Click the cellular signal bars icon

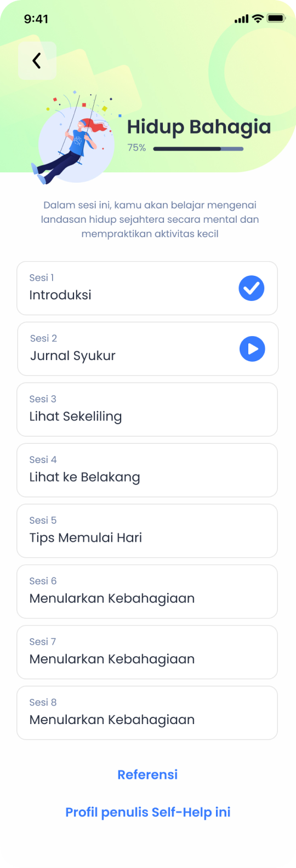[x=241, y=19]
